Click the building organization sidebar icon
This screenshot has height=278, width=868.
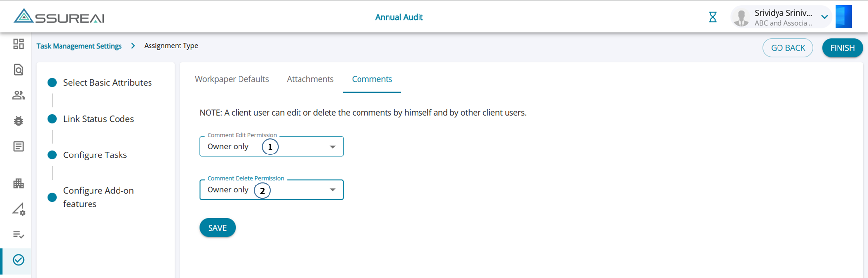pyautogui.click(x=18, y=184)
